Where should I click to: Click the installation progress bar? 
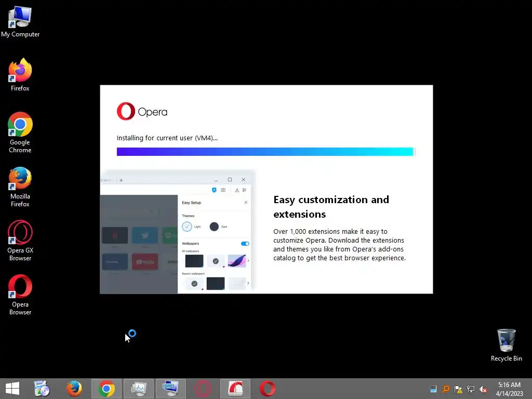point(266,152)
